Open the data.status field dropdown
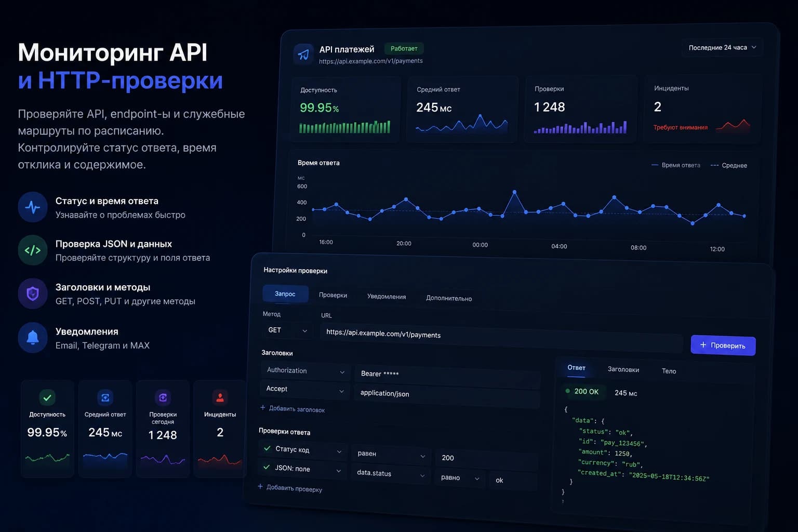Image resolution: width=798 pixels, height=532 pixels. click(390, 474)
